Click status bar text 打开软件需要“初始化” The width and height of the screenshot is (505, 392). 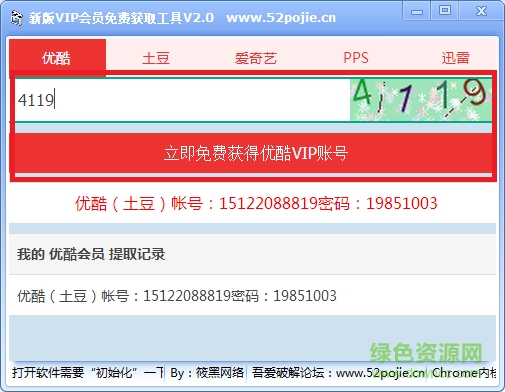[x=88, y=372]
